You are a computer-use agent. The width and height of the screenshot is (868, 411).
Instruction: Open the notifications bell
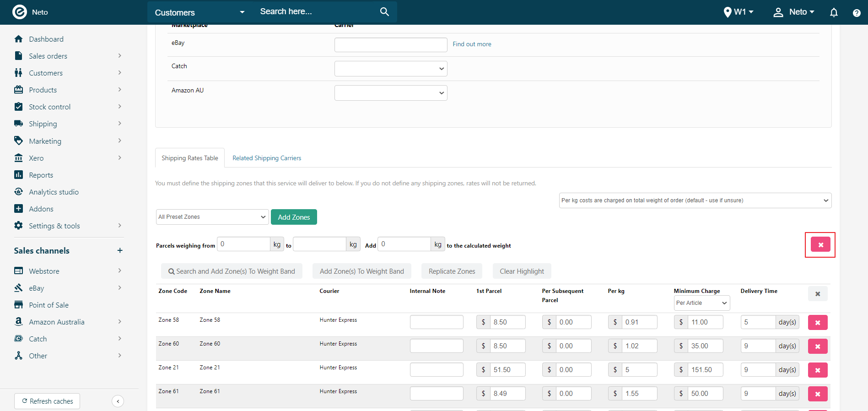(834, 12)
